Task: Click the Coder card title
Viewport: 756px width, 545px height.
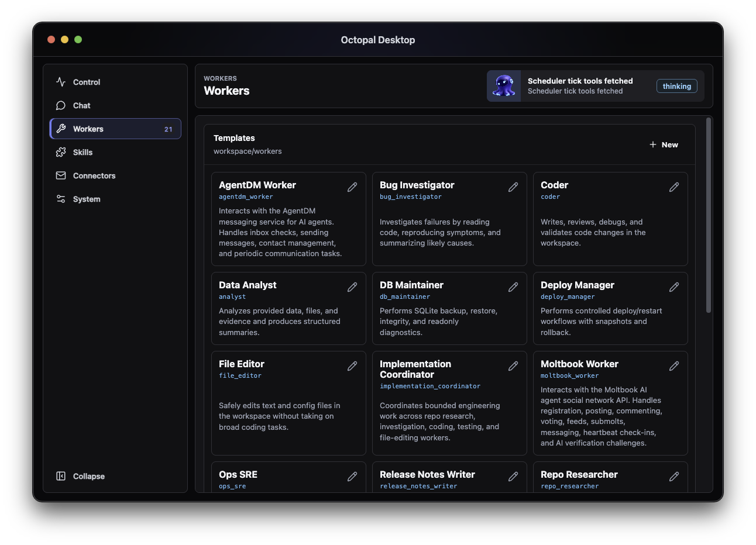Action: click(554, 185)
